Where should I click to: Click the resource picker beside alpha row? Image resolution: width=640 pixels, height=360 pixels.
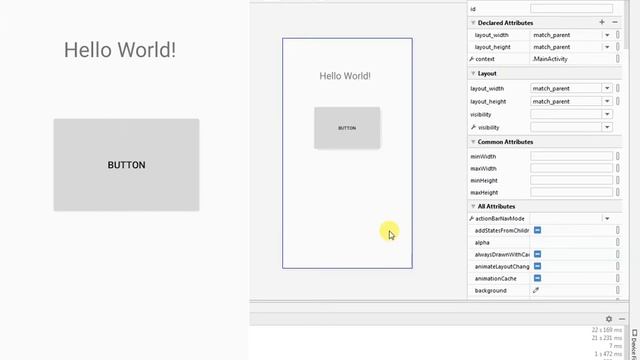click(x=618, y=242)
